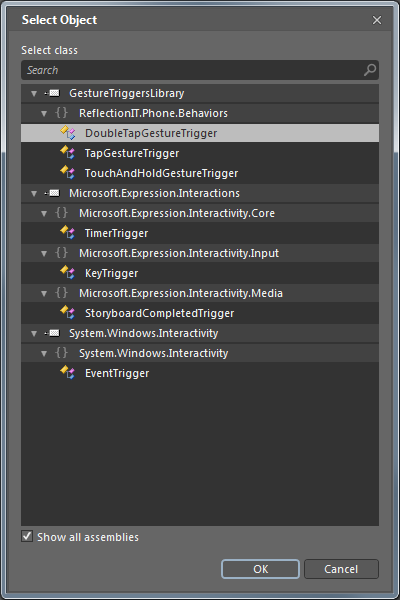Click the GestureTriggersLibrary label
Screen dimensions: 400x600
127,93
